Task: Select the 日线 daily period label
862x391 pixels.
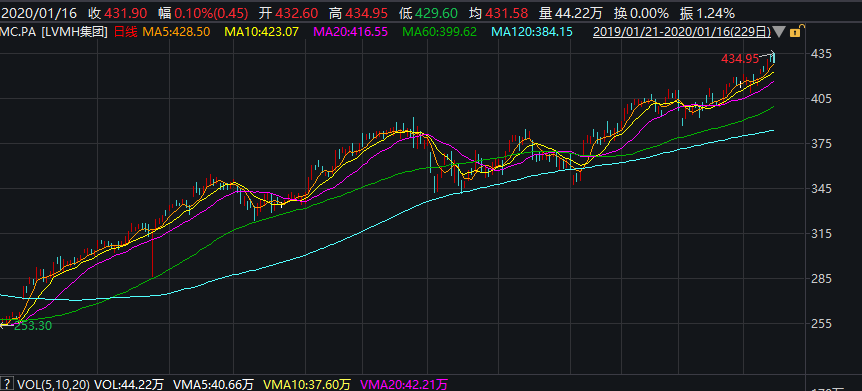Action: click(125, 32)
